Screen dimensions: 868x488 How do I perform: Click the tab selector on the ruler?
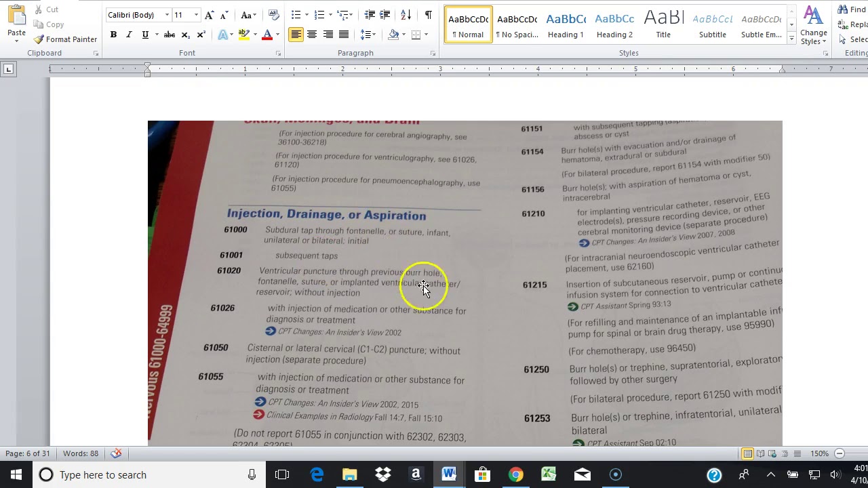[8, 68]
